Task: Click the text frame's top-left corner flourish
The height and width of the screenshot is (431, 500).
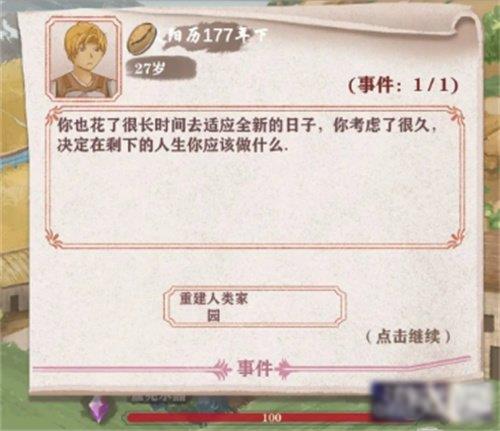Action: pos(55,115)
